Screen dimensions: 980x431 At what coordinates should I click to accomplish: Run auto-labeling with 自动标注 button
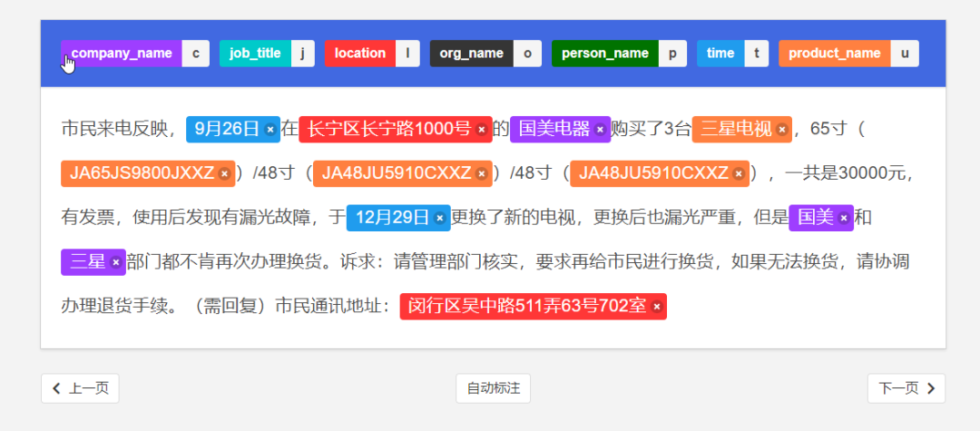(493, 388)
